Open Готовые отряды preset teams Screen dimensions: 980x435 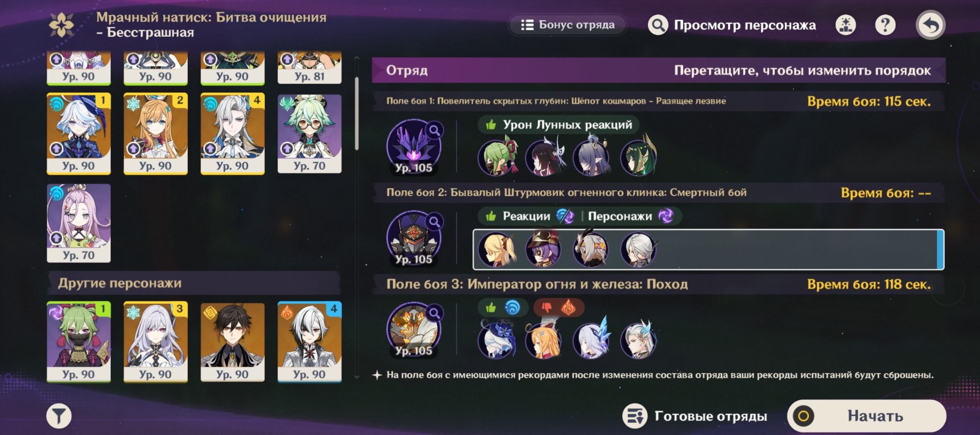point(695,416)
